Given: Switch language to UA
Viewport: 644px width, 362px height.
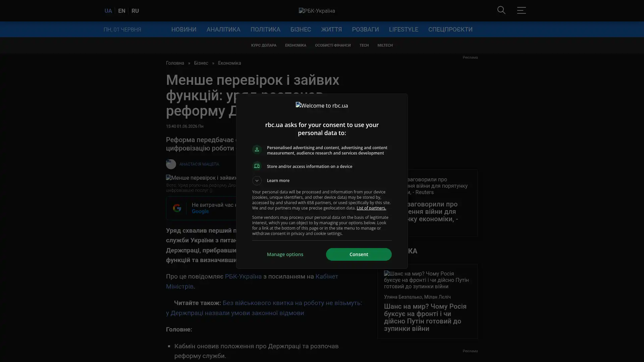Looking at the screenshot, I should (x=108, y=11).
